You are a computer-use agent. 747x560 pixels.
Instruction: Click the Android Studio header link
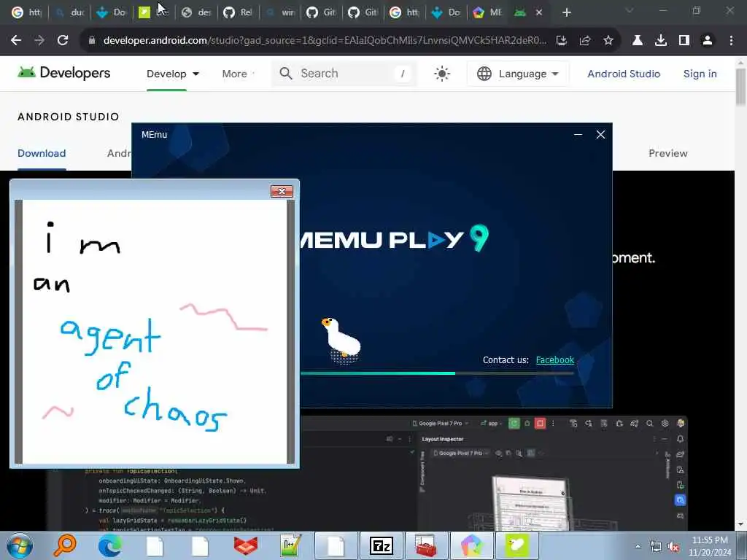point(624,74)
